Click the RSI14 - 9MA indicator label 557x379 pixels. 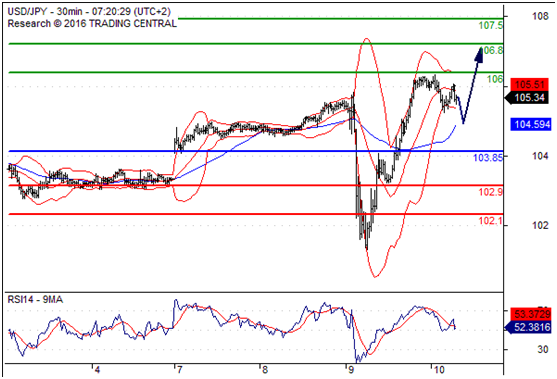(35, 300)
